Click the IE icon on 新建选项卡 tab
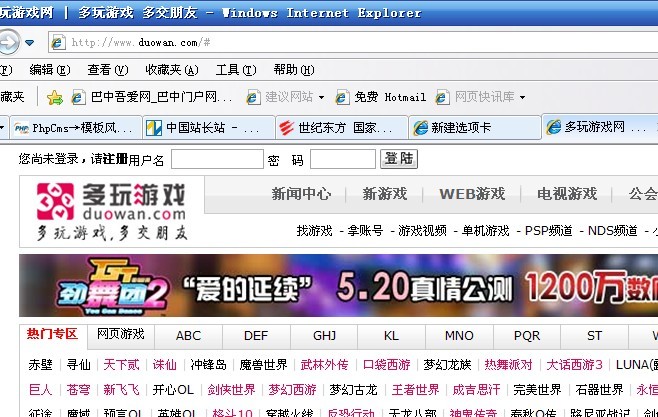 click(420, 128)
